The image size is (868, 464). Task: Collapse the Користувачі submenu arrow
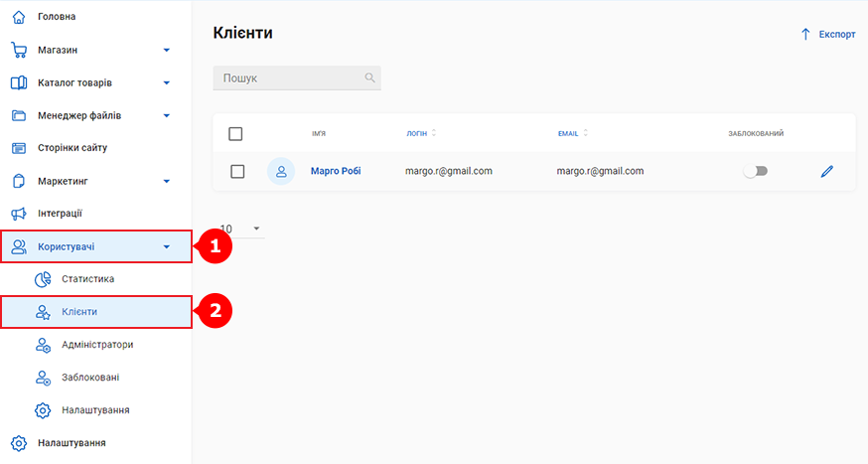(167, 247)
